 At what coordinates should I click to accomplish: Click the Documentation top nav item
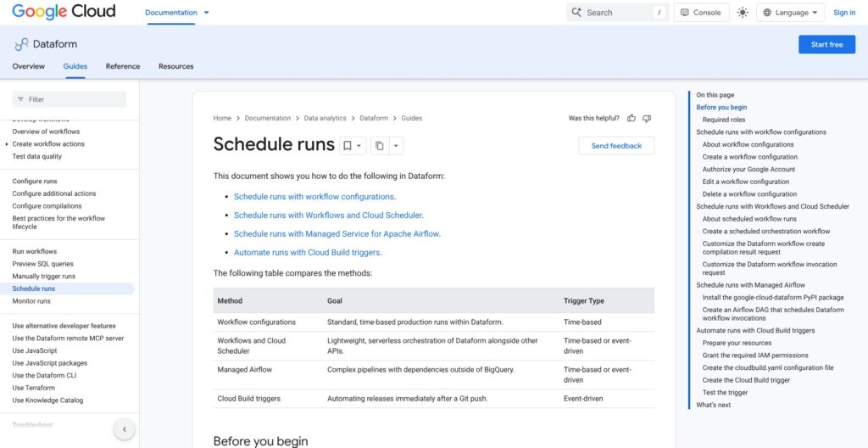(x=170, y=12)
